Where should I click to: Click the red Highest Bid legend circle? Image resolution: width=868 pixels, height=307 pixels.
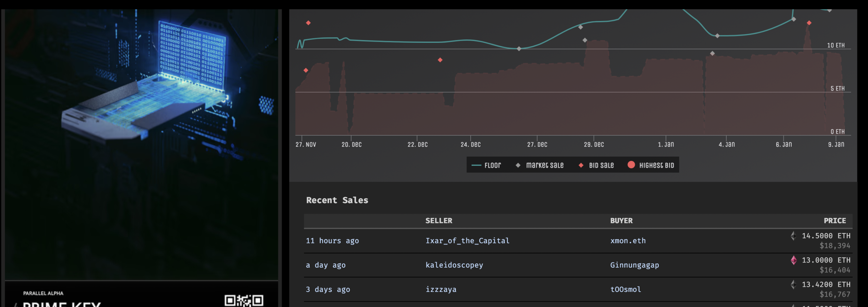(631, 165)
